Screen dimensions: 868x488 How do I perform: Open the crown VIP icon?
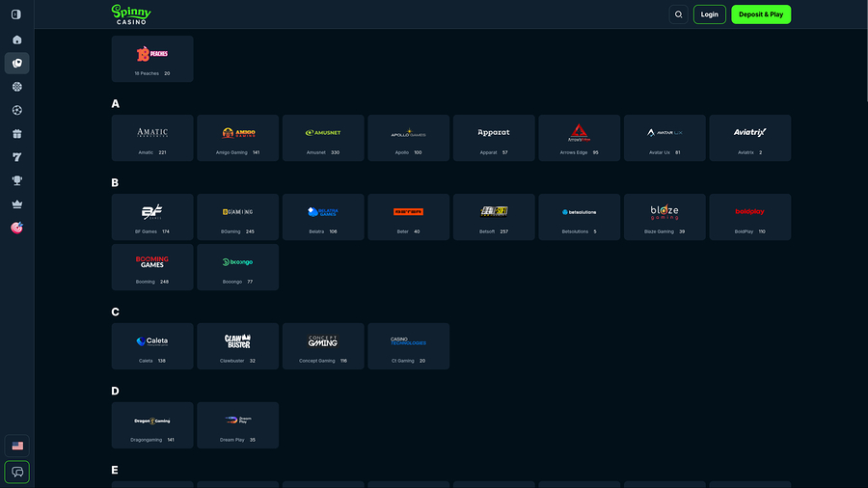tap(17, 204)
